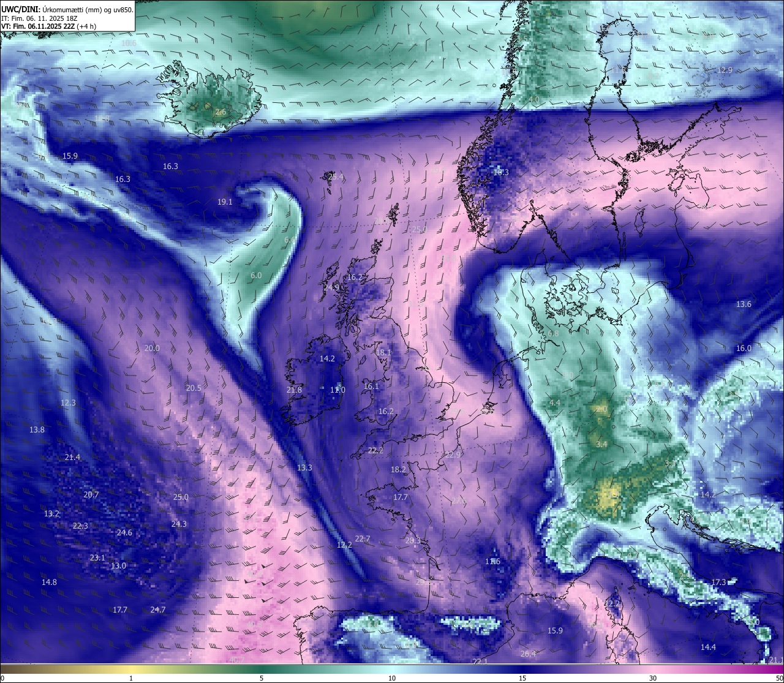
Task: Select the 24.3 value label
Action: [179, 524]
